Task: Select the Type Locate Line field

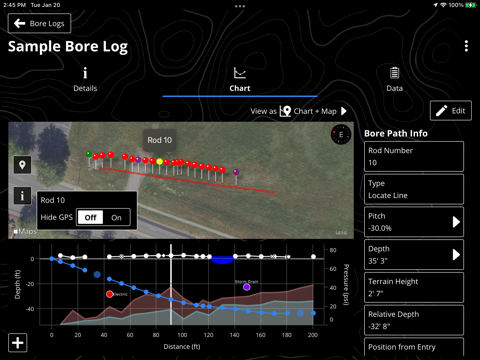Action: (414, 189)
